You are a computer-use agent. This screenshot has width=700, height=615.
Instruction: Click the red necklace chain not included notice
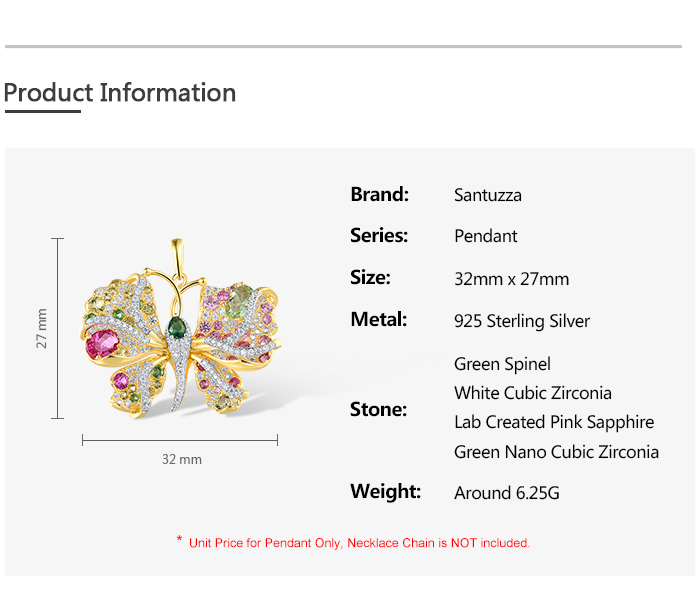(353, 543)
